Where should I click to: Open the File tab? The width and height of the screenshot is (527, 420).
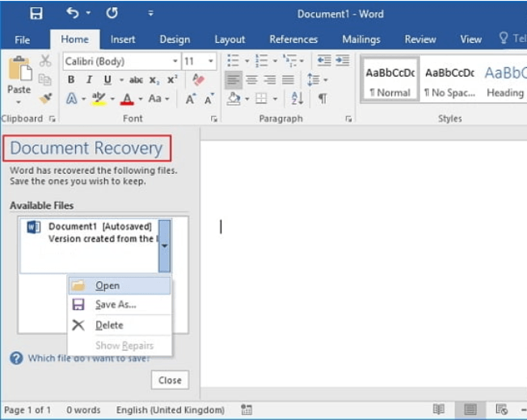[22, 40]
